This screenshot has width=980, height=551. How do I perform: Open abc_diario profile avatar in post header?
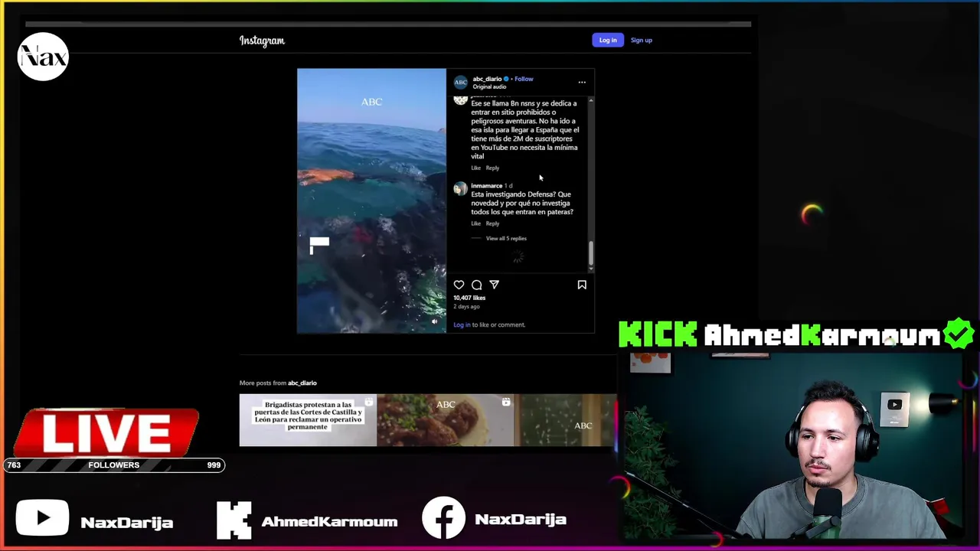461,82
